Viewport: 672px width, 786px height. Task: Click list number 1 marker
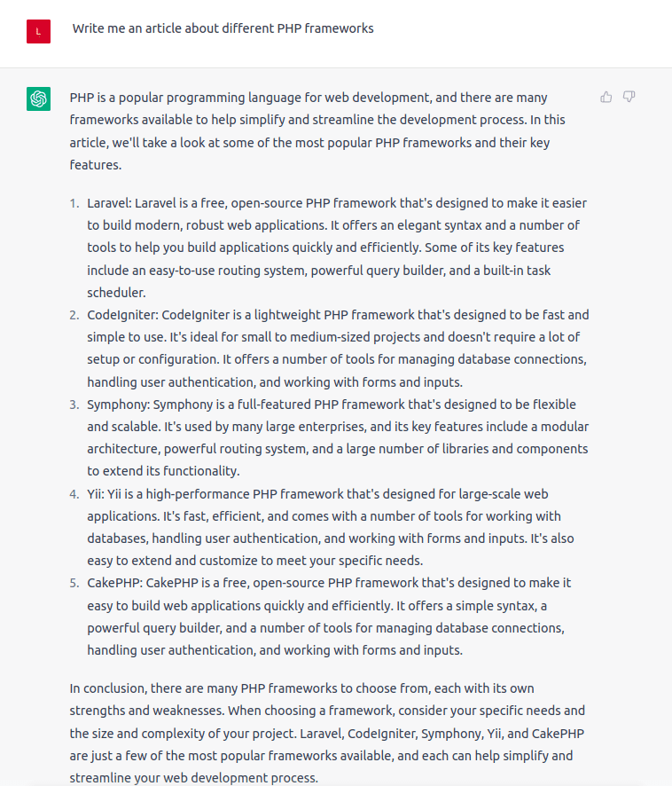click(x=74, y=203)
